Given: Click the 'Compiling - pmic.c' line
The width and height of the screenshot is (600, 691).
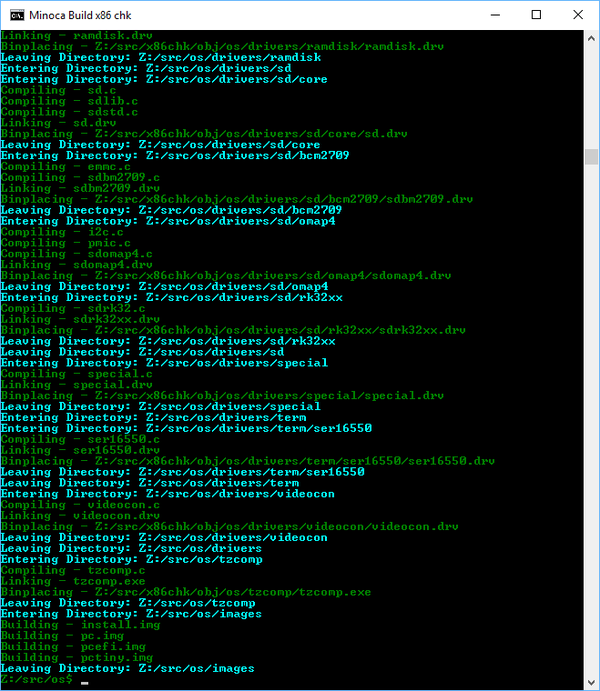Looking at the screenshot, I should click(x=58, y=243).
